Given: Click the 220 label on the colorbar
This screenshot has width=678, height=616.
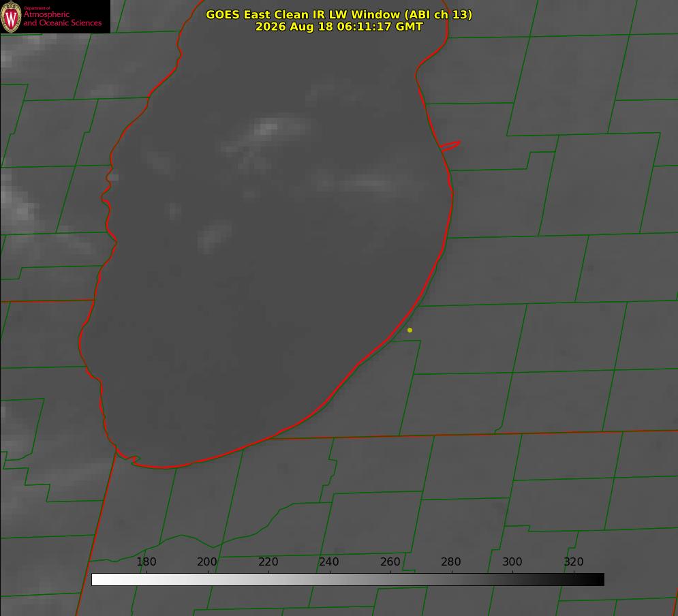Looking at the screenshot, I should (268, 561).
